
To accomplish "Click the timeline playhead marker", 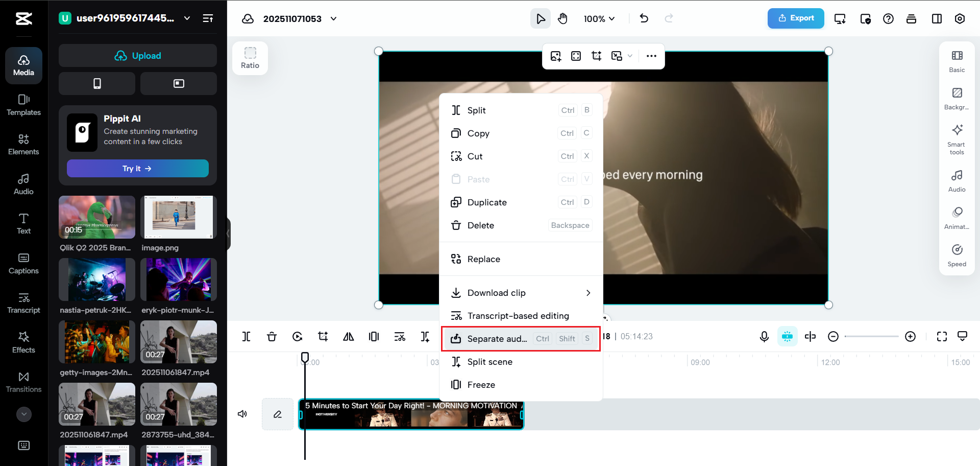I will pyautogui.click(x=305, y=357).
